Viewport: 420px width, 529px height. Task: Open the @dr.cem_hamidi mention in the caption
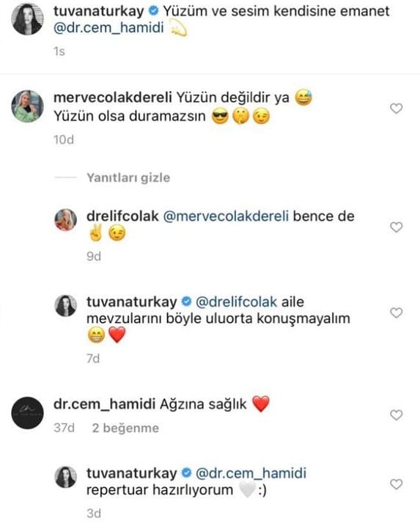point(108,28)
